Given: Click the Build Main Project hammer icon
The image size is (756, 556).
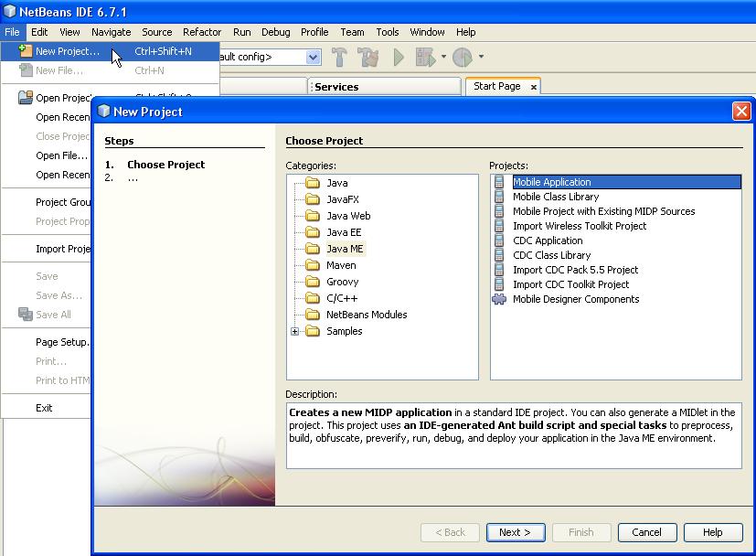Looking at the screenshot, I should 339,57.
